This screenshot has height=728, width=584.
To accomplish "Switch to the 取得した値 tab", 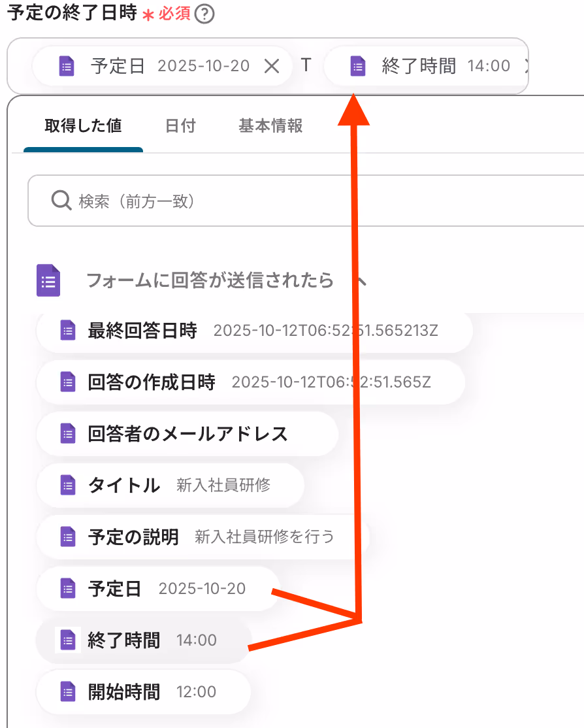I will coord(83,126).
